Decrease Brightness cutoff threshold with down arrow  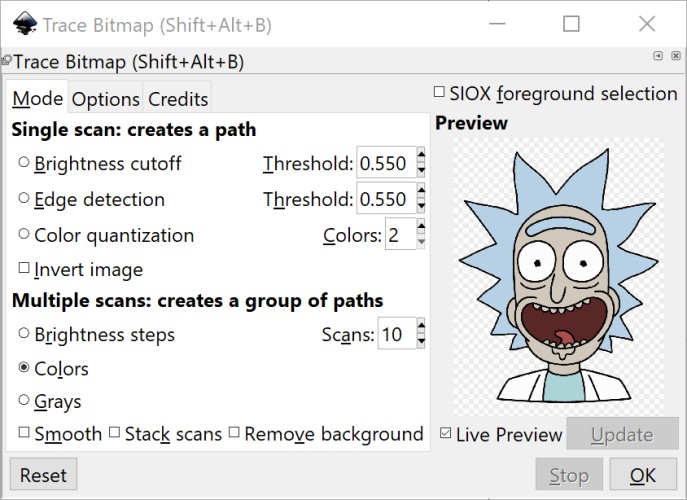click(x=421, y=170)
